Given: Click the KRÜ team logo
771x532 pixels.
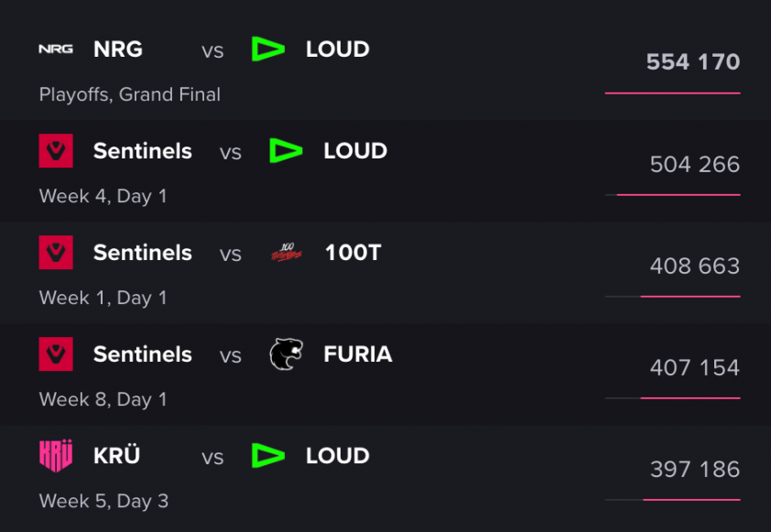Looking at the screenshot, I should pos(56,456).
